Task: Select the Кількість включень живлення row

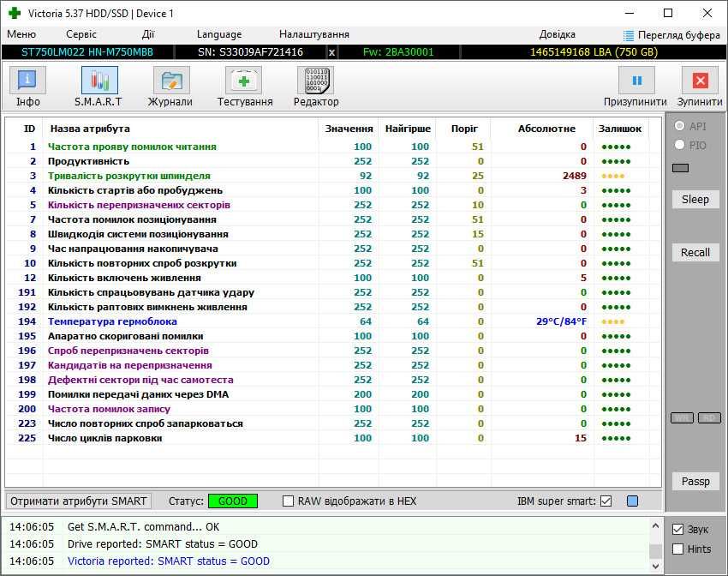Action: (x=333, y=278)
